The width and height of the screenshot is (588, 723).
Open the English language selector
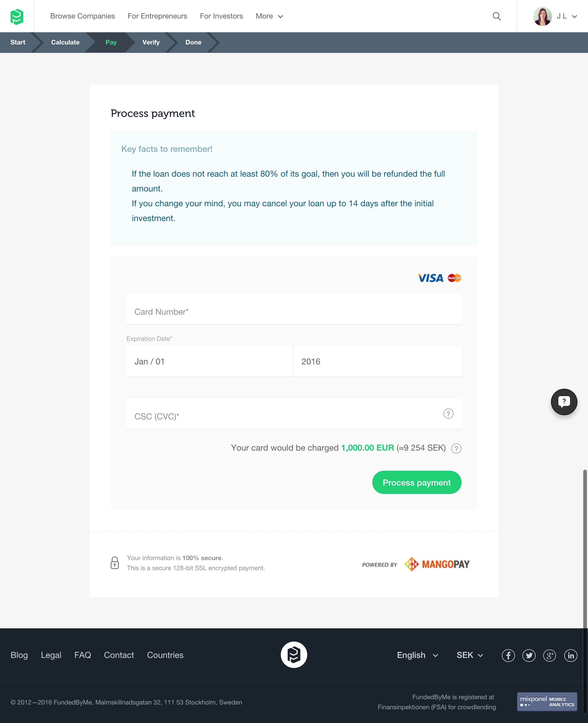[417, 655]
